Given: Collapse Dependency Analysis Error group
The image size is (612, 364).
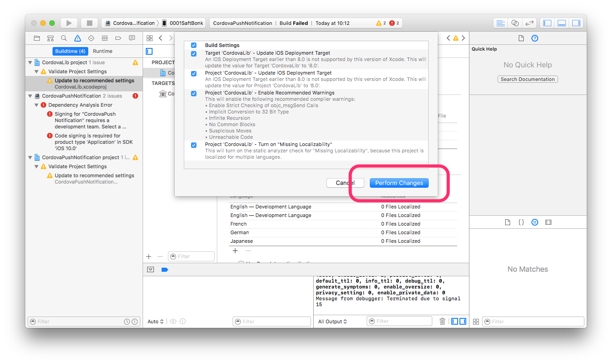Looking at the screenshot, I should pyautogui.click(x=37, y=105).
